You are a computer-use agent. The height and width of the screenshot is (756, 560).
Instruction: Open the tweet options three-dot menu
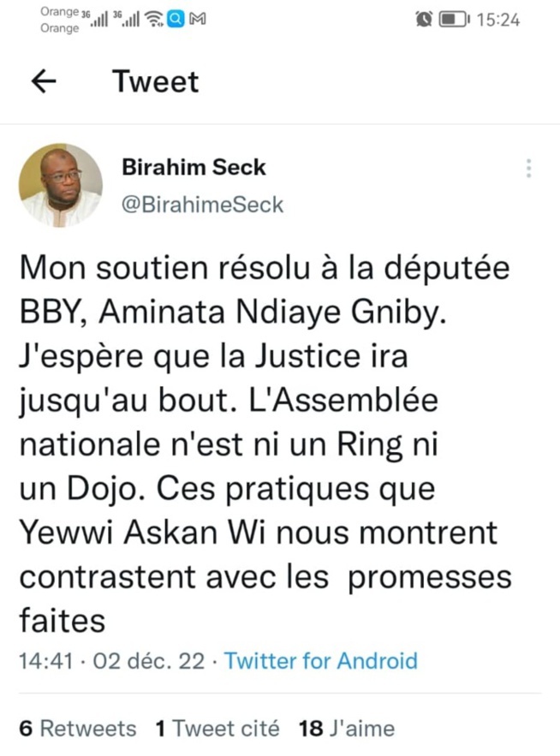point(529,170)
